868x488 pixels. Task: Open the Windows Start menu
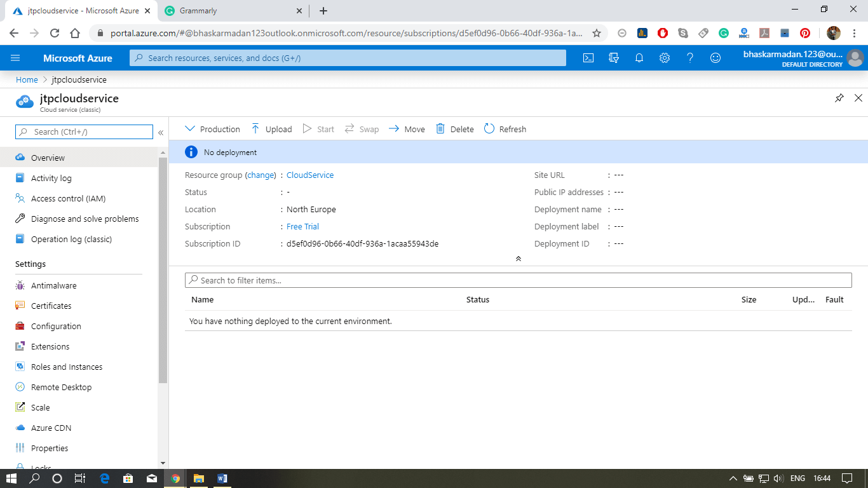11,478
